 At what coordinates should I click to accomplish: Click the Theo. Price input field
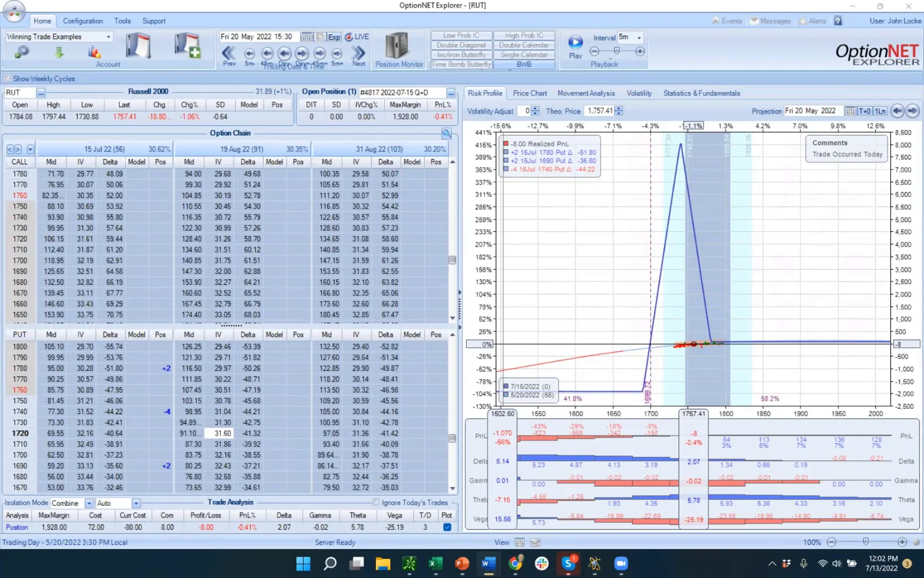click(x=600, y=111)
